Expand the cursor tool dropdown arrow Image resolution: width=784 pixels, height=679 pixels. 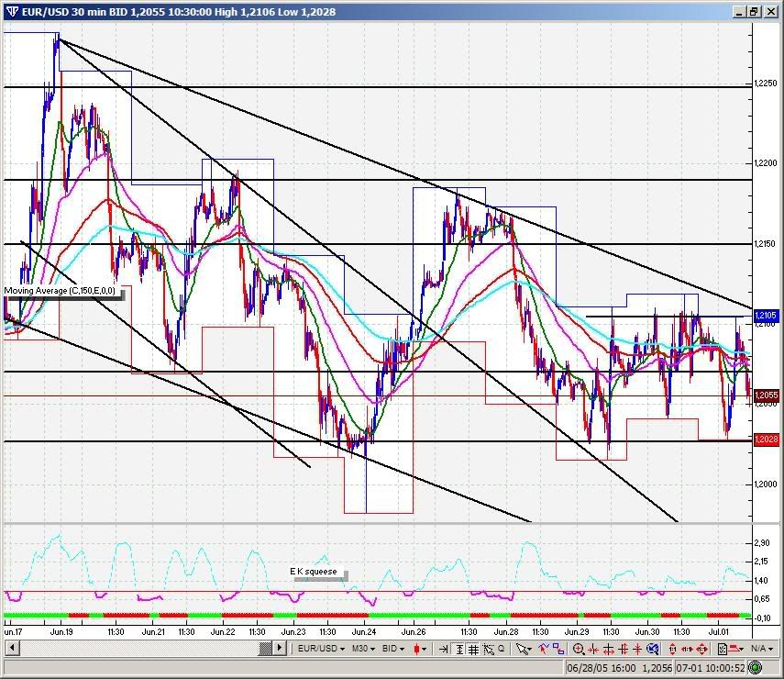(x=529, y=650)
